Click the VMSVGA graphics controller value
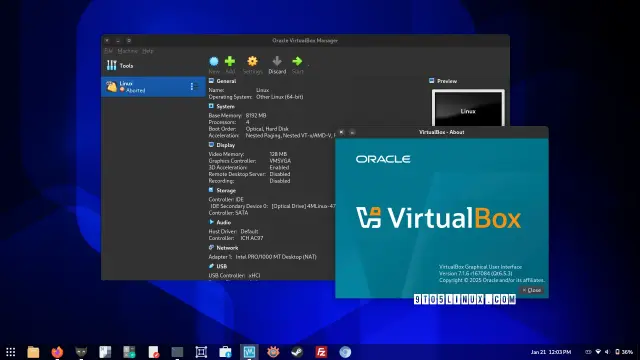The width and height of the screenshot is (640, 360). [x=280, y=161]
